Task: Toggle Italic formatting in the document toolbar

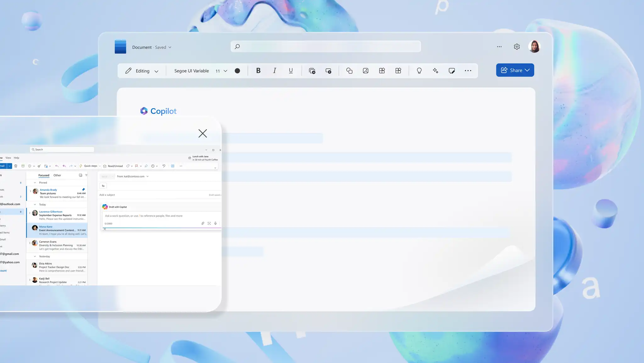Action: (x=275, y=71)
